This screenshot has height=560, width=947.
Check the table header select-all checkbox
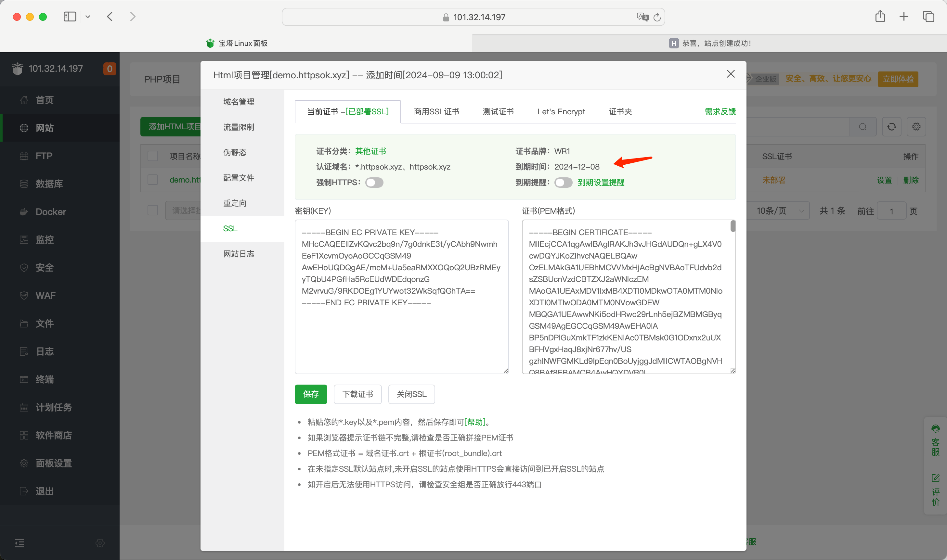click(153, 156)
